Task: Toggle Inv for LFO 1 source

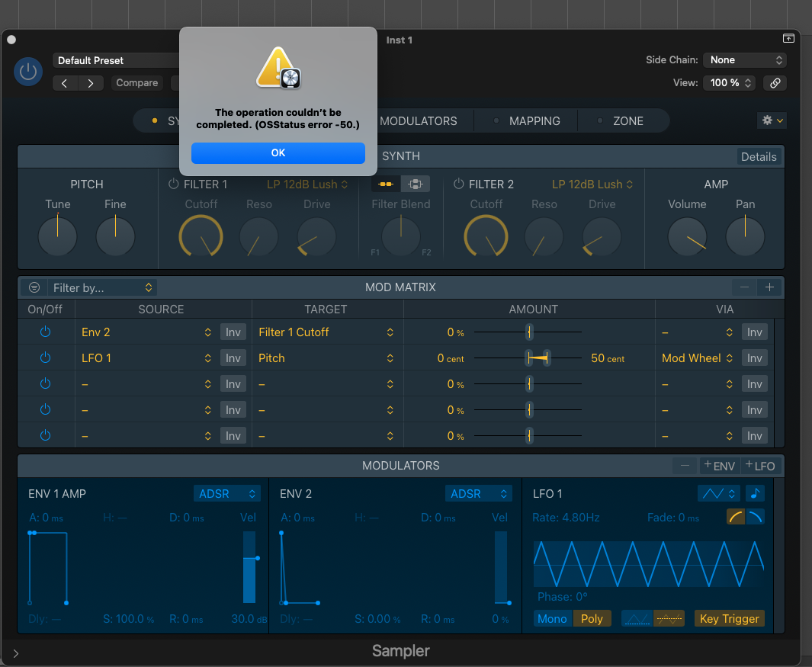Action: coord(233,358)
